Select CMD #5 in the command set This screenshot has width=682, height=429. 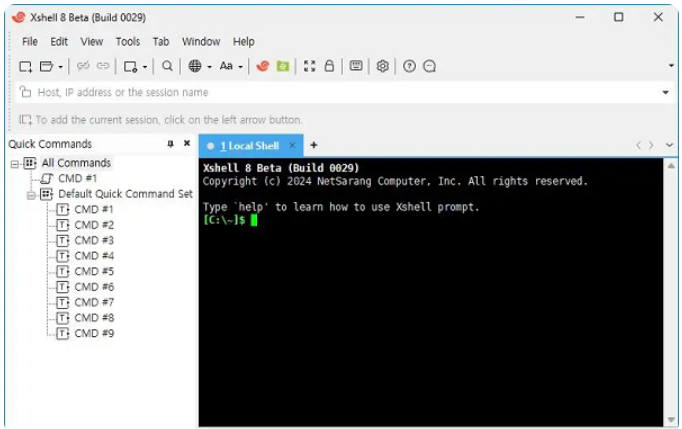(x=94, y=271)
